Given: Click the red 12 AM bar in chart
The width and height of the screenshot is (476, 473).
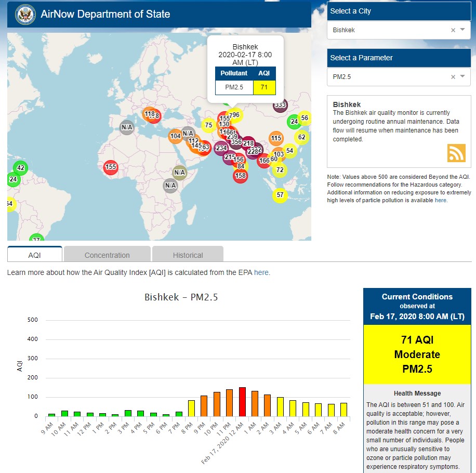Looking at the screenshot, I should (x=242, y=402).
